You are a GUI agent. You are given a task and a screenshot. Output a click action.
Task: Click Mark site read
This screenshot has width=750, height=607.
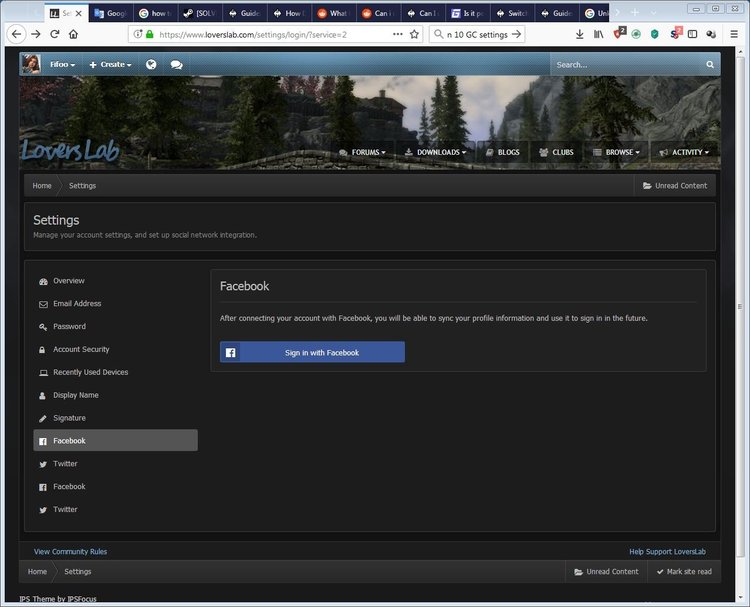(x=684, y=572)
